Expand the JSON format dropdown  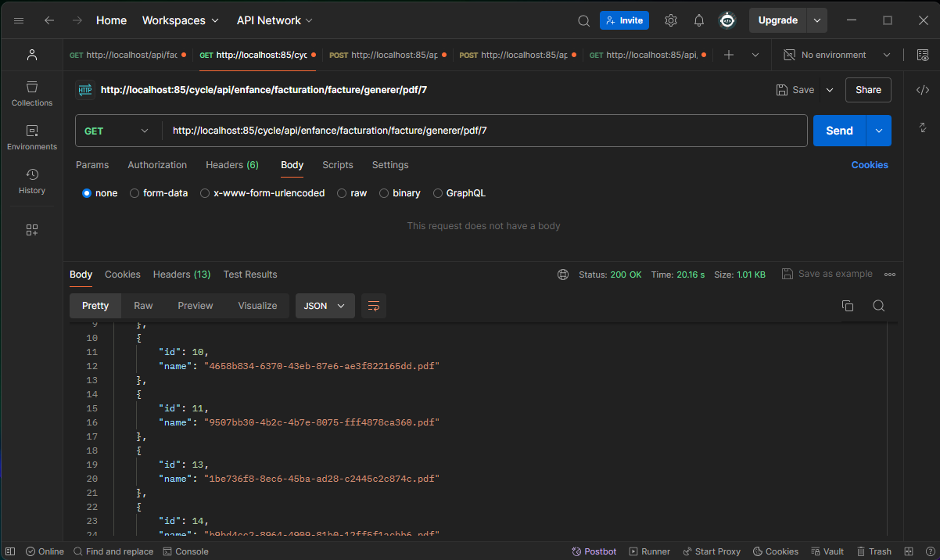[x=325, y=306]
